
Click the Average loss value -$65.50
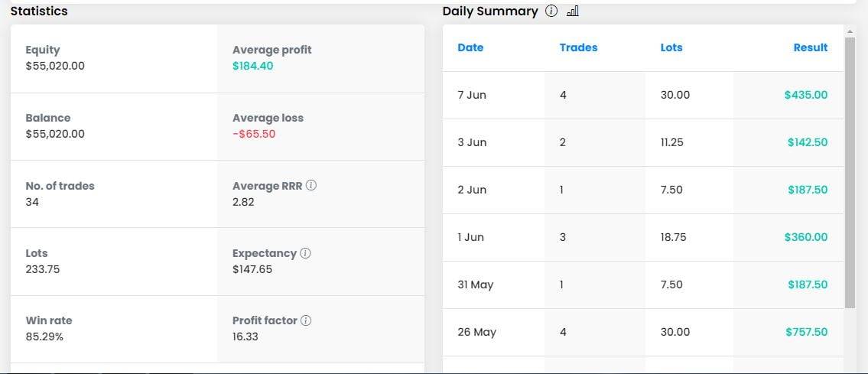tap(254, 134)
